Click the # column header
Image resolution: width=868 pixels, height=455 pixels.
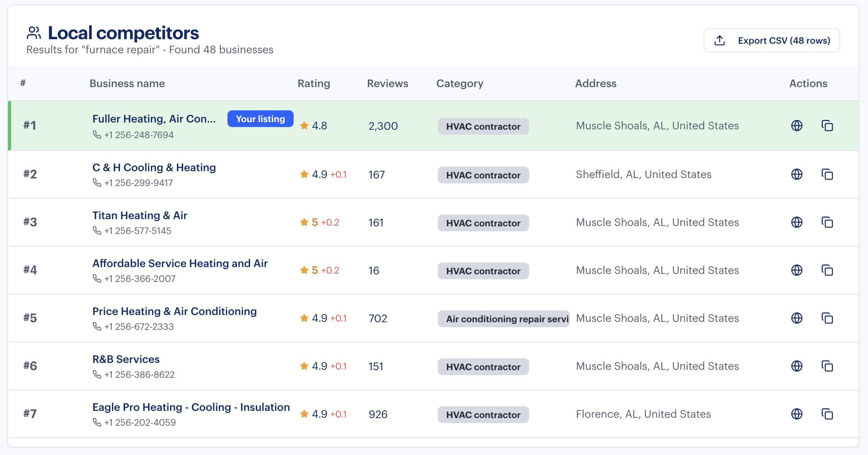[x=23, y=83]
